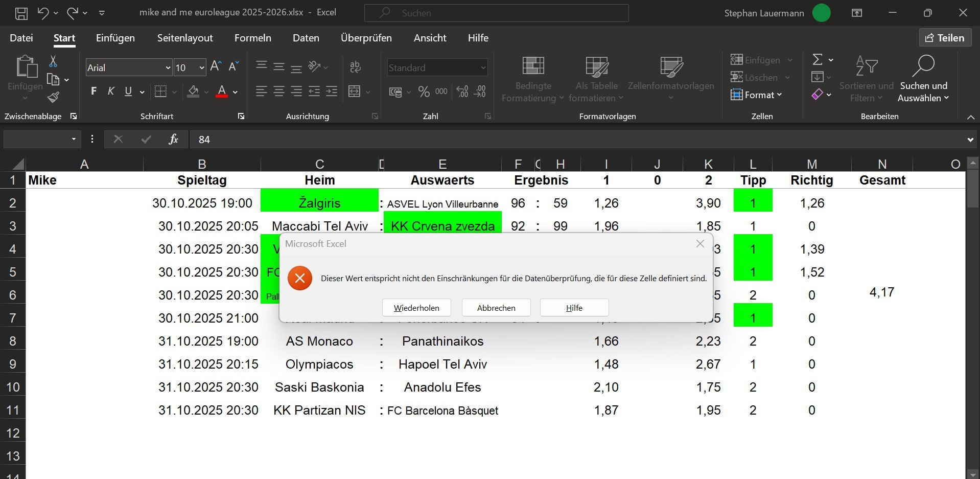
Task: Open the Zwischenablage dialog launcher
Action: point(74,117)
